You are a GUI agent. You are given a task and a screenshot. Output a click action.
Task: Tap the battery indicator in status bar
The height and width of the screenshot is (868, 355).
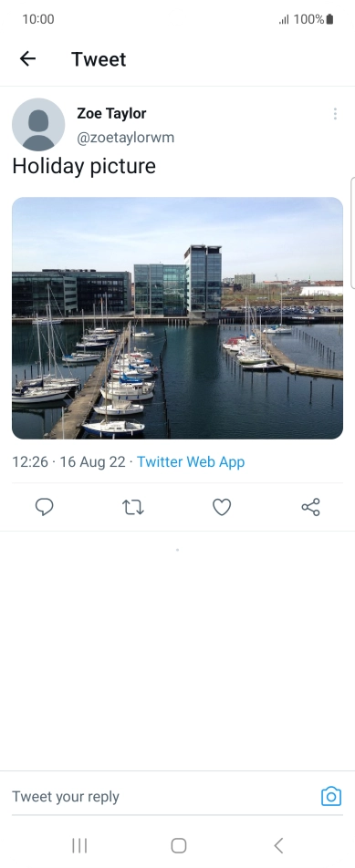[x=329, y=19]
